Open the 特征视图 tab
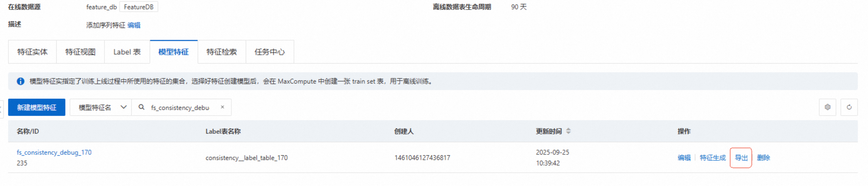Image resolution: width=868 pixels, height=186 pixels. [80, 52]
